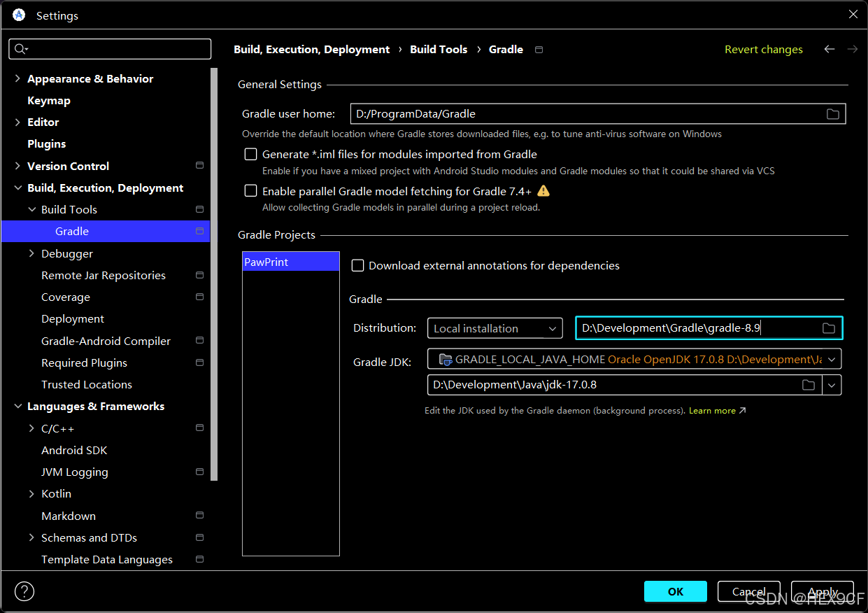The image size is (868, 613).
Task: Select Keymap in settings tree
Action: pos(49,100)
